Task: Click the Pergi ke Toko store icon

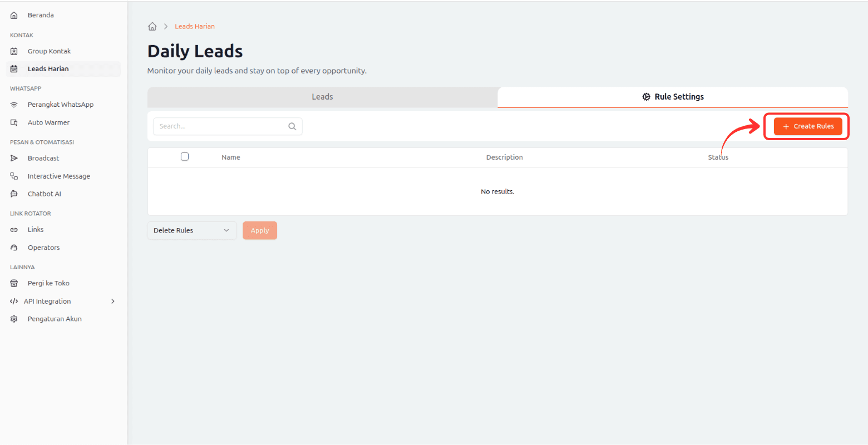Action: tap(14, 283)
